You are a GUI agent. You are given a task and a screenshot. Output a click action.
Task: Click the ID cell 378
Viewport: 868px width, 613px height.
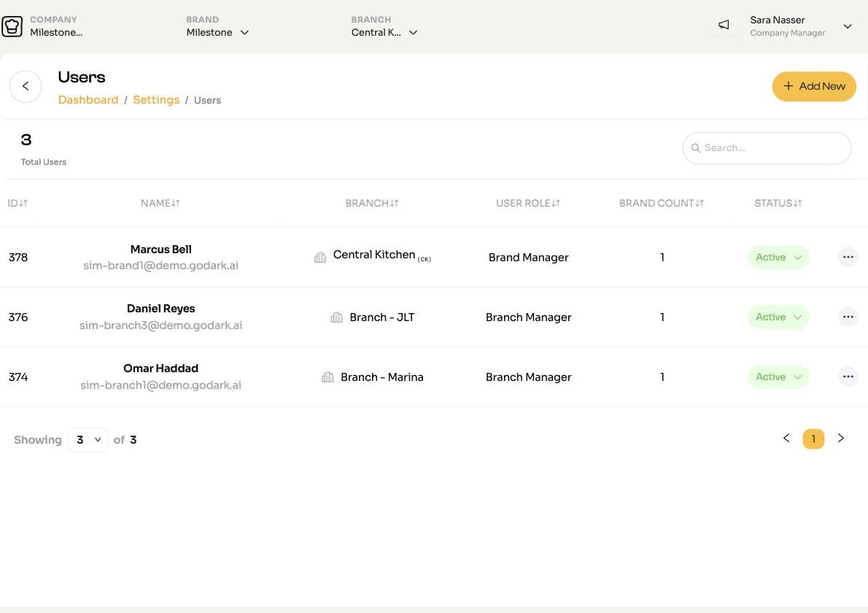[18, 258]
